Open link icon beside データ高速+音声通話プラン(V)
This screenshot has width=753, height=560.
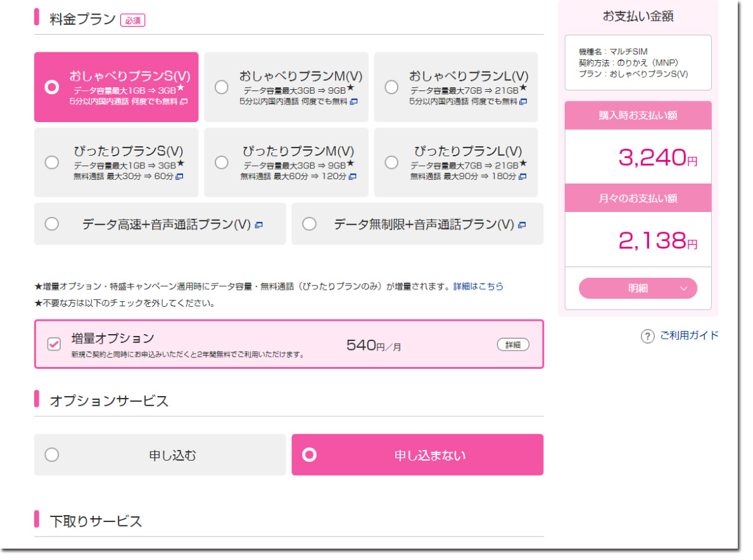259,225
